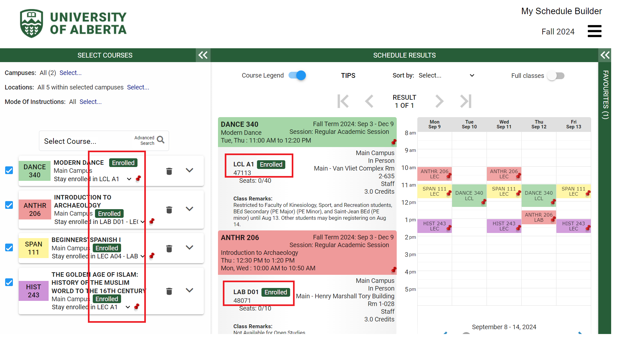Expand the ANTHR 206 course details chevron
644x362 pixels.
point(189,209)
